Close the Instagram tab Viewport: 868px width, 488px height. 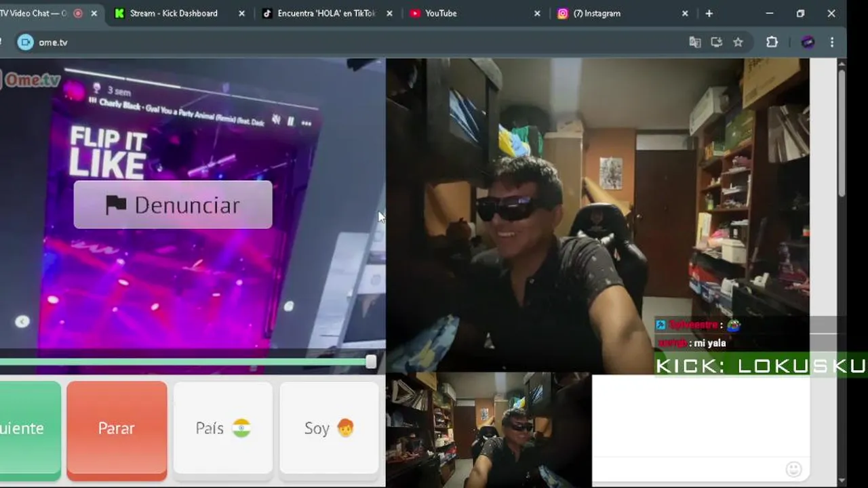(x=685, y=14)
